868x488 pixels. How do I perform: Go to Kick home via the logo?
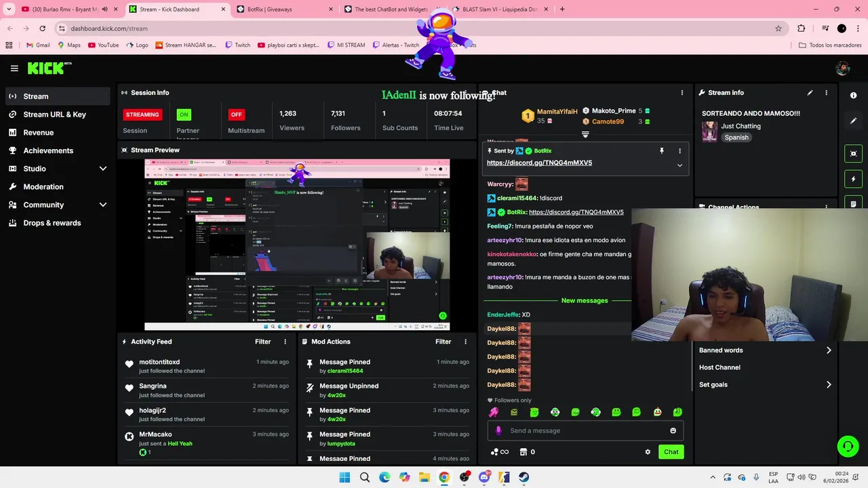(48, 68)
